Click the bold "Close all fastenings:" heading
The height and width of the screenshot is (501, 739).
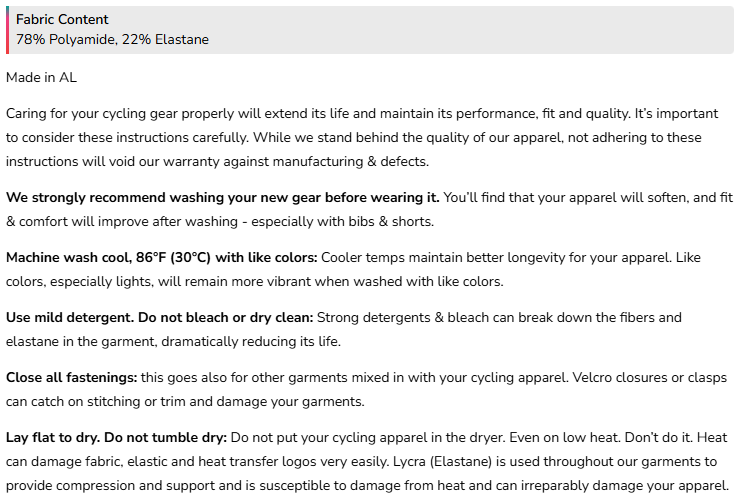click(70, 377)
